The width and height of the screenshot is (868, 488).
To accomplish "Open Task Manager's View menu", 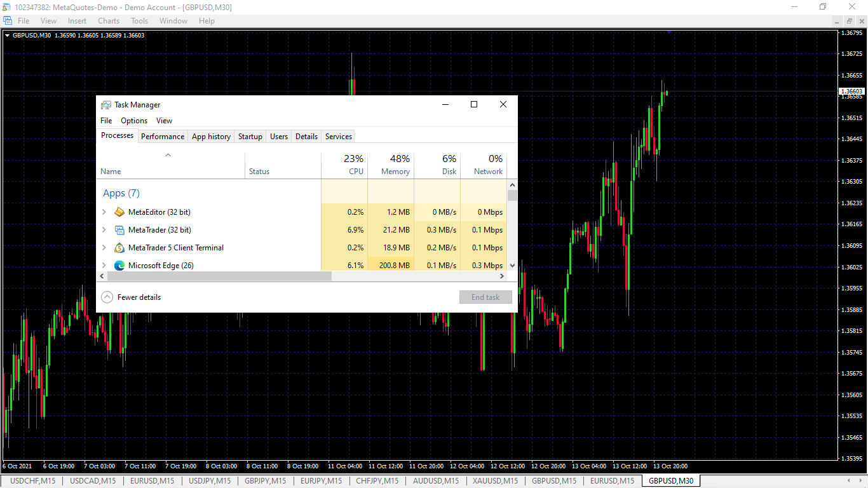I will tap(164, 121).
